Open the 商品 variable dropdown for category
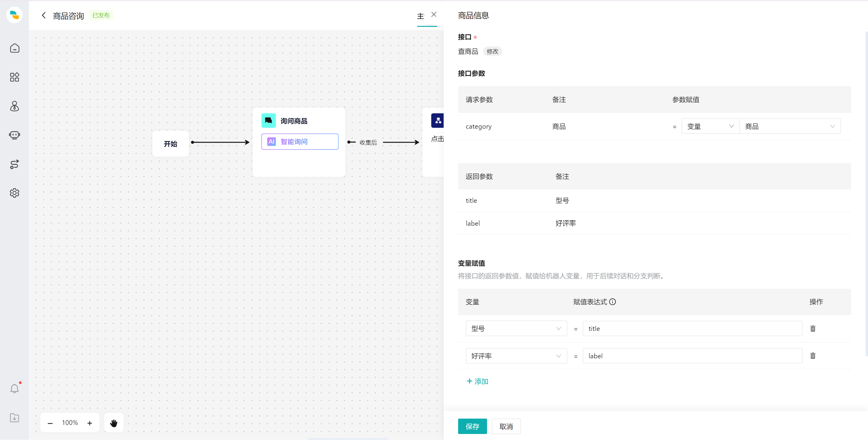 [790, 126]
